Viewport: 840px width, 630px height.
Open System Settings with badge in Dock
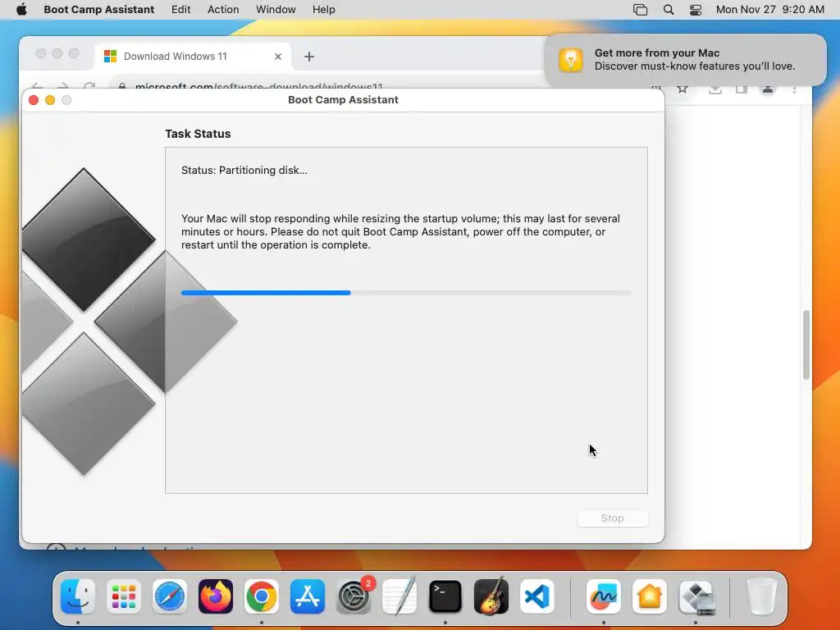coord(354,596)
